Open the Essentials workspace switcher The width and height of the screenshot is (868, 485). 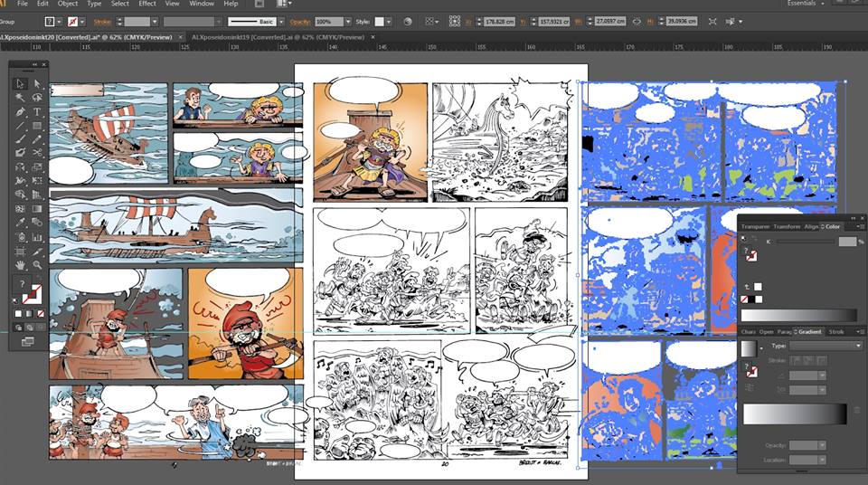click(x=805, y=4)
